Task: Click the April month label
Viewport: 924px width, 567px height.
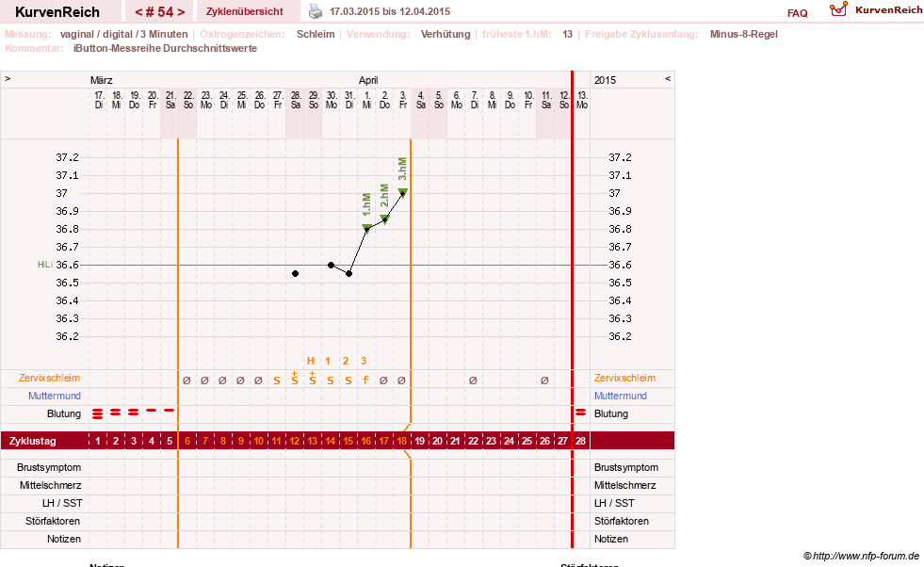Action: pyautogui.click(x=368, y=80)
